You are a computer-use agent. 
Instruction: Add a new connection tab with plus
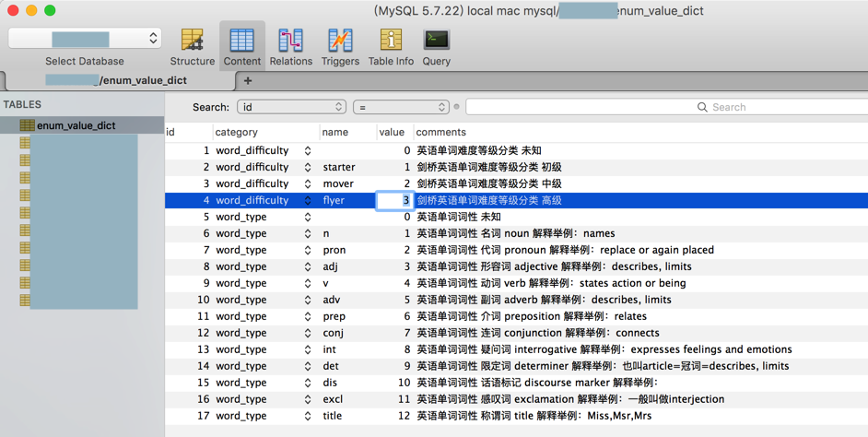248,81
